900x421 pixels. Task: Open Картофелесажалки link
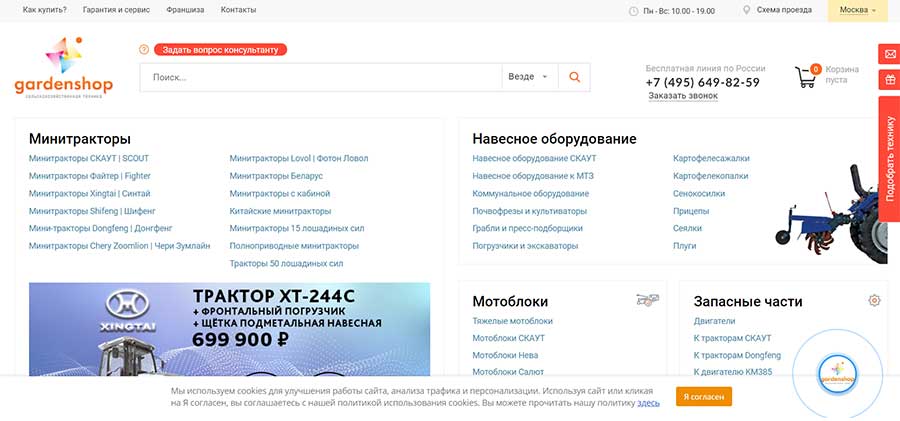click(x=711, y=158)
